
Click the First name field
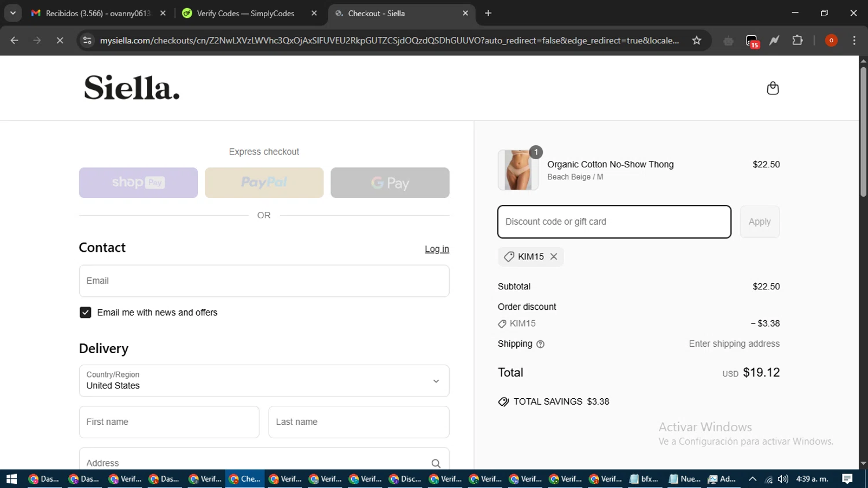pyautogui.click(x=169, y=422)
